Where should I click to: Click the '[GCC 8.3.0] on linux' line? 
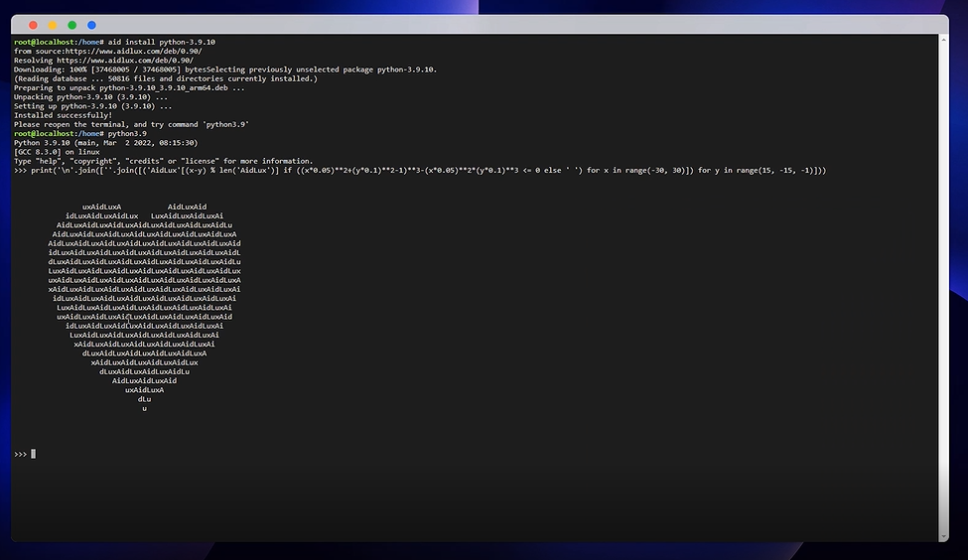(x=57, y=152)
